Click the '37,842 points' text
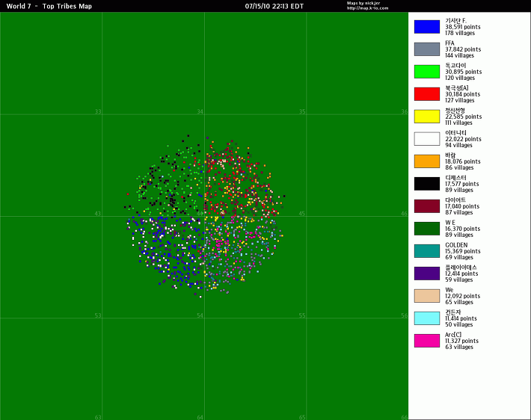Screen dimensions: 531x420 [463, 49]
